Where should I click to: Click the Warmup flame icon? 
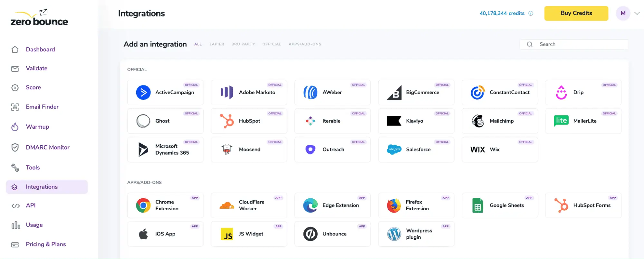pyautogui.click(x=15, y=127)
